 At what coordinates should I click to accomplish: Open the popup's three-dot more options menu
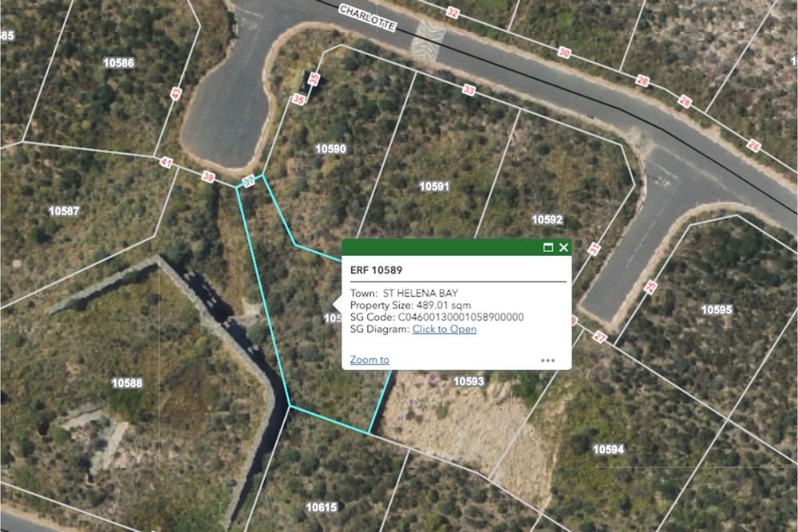click(547, 361)
